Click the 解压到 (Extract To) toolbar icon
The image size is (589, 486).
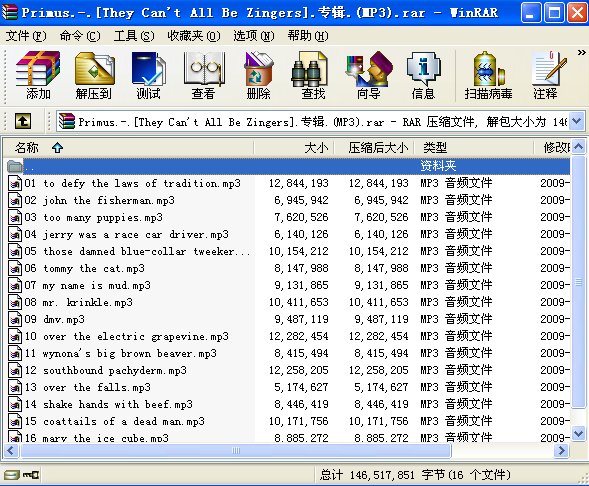tap(94, 75)
